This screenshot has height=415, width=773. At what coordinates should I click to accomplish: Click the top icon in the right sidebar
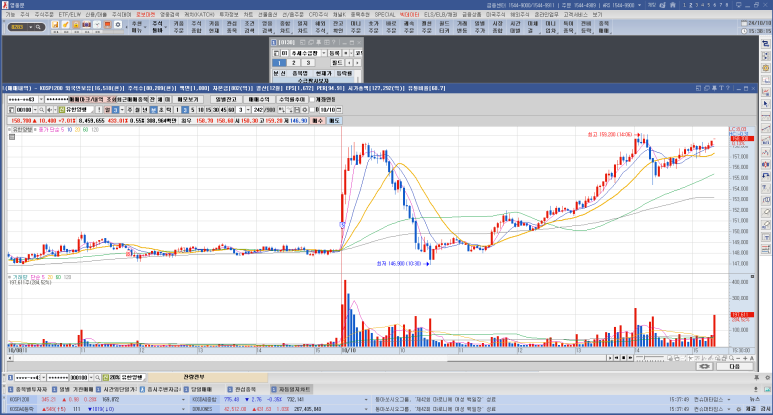pyautogui.click(x=765, y=43)
